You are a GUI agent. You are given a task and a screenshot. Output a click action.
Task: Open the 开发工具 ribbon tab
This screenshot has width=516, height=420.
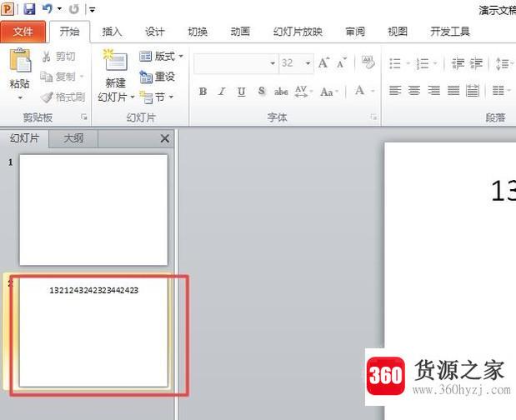tap(450, 32)
